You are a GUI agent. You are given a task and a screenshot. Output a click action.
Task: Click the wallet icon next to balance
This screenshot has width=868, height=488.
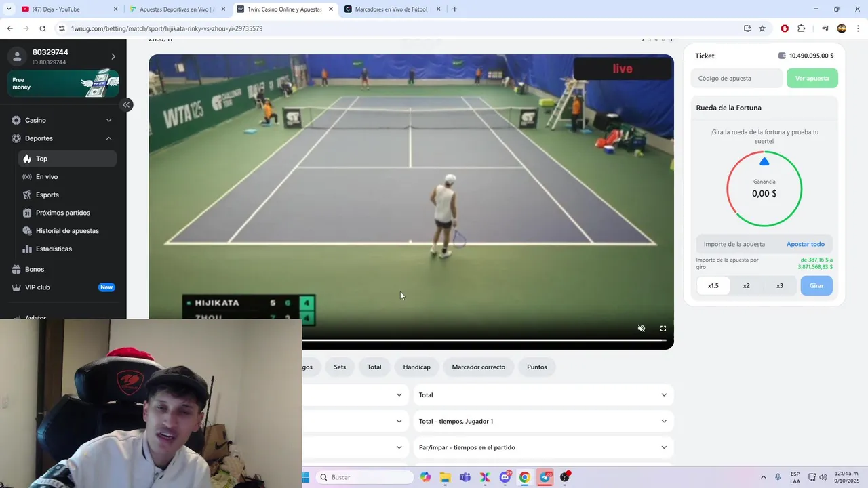pyautogui.click(x=782, y=56)
